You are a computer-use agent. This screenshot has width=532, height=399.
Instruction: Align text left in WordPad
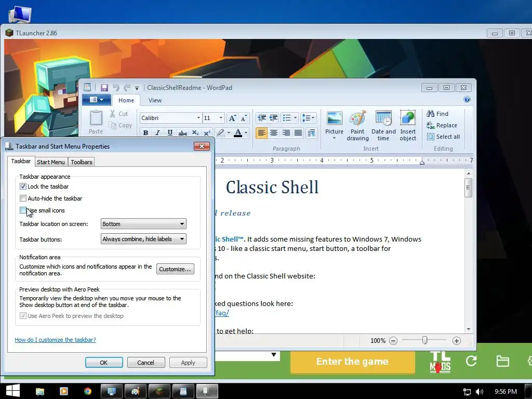261,132
